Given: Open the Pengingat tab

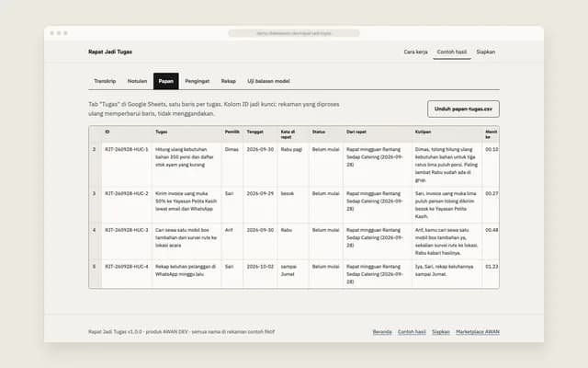Looking at the screenshot, I should [197, 81].
